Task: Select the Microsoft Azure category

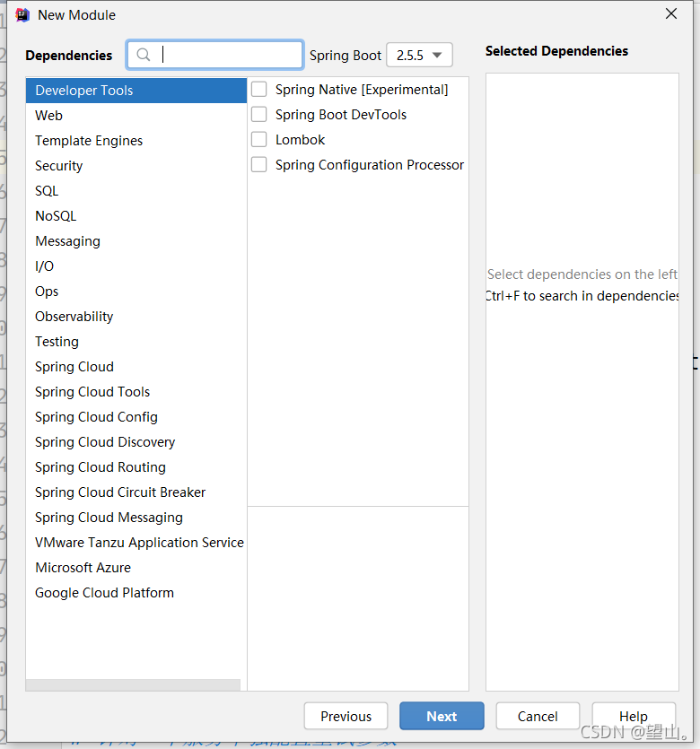Action: coord(136,568)
